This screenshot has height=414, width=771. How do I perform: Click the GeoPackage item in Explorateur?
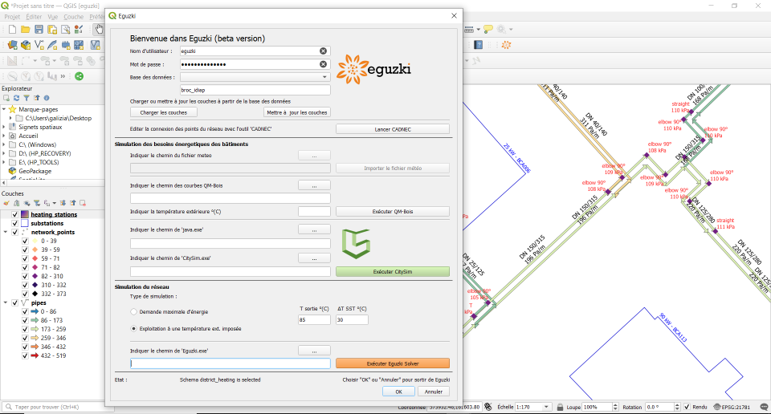[34, 171]
